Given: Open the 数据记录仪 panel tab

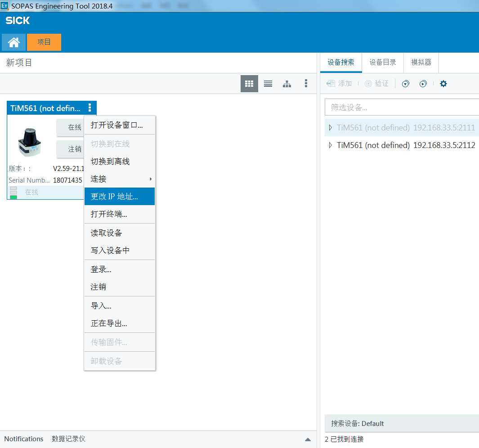Looking at the screenshot, I should click(68, 439).
